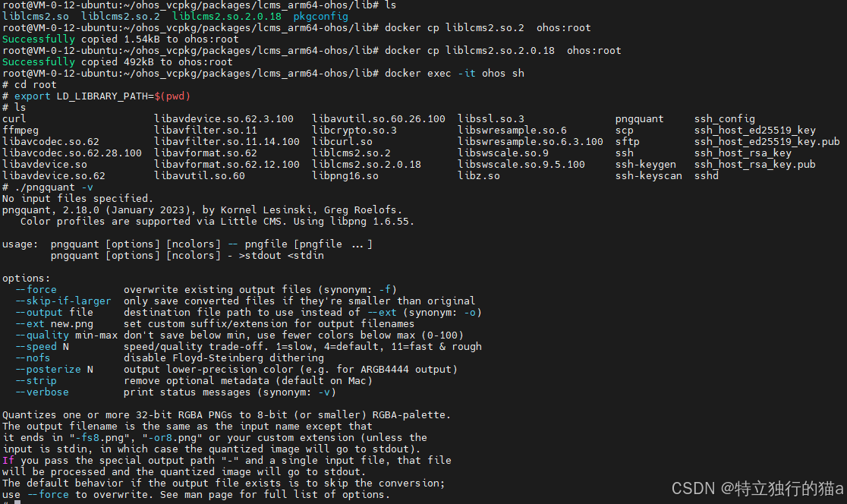Click 'ssh_host_ed25519_key.pub' in file listing

(x=767, y=141)
